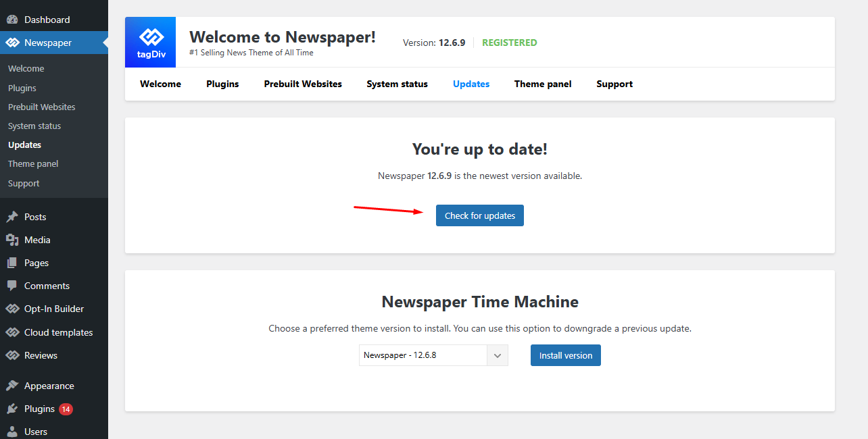
Task: Click the Newspaper Time Machine heading
Action: point(480,301)
